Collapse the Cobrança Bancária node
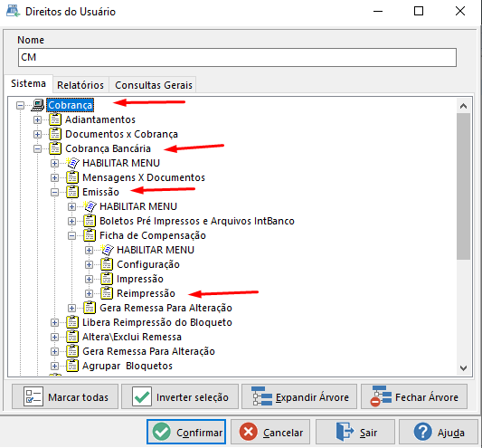The width and height of the screenshot is (482, 448). (x=37, y=149)
